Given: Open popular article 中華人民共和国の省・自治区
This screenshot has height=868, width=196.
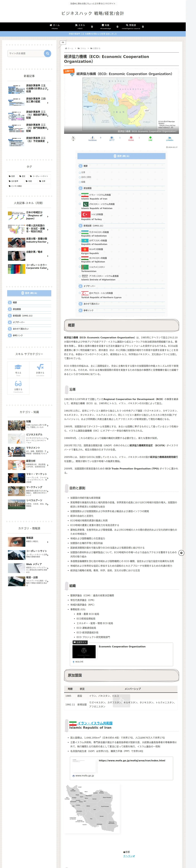Looking at the screenshot, I should click(x=29, y=229).
